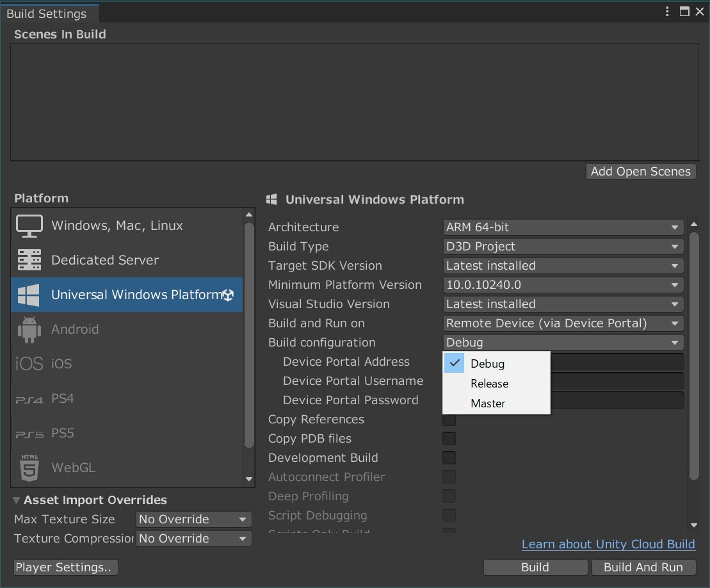Open Texture Compression override dropdown
This screenshot has height=588, width=710.
pos(193,539)
